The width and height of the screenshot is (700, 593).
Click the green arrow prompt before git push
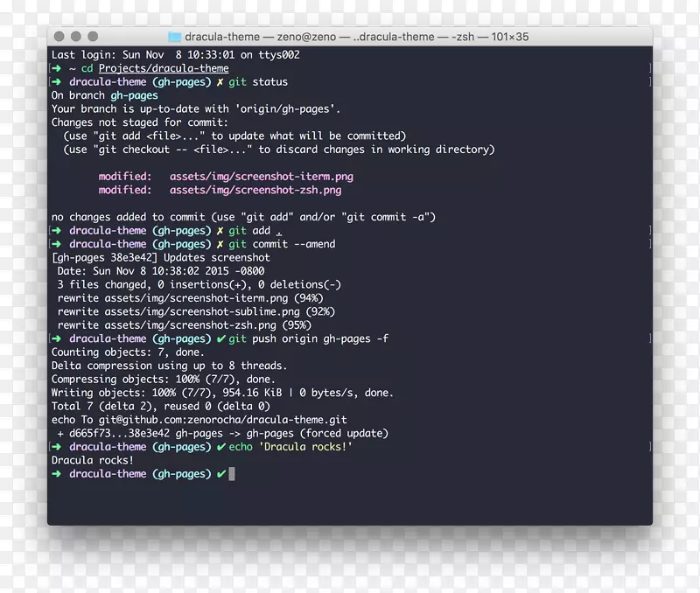tap(58, 338)
